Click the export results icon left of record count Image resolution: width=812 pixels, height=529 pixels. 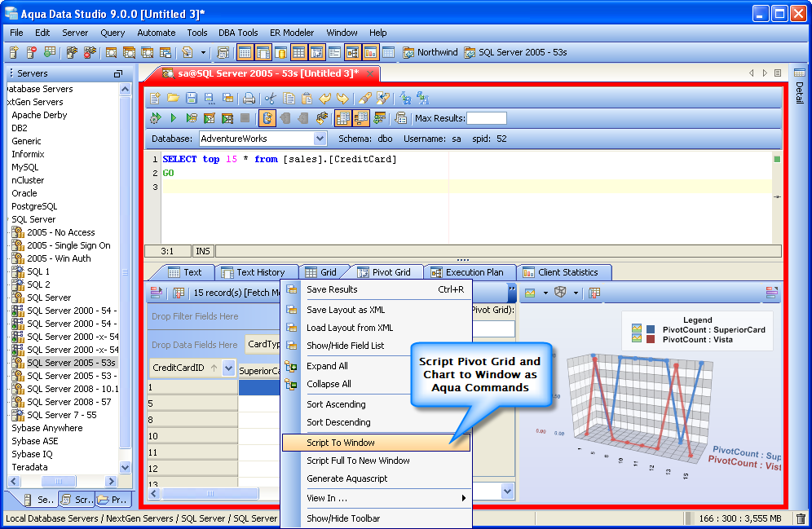157,293
